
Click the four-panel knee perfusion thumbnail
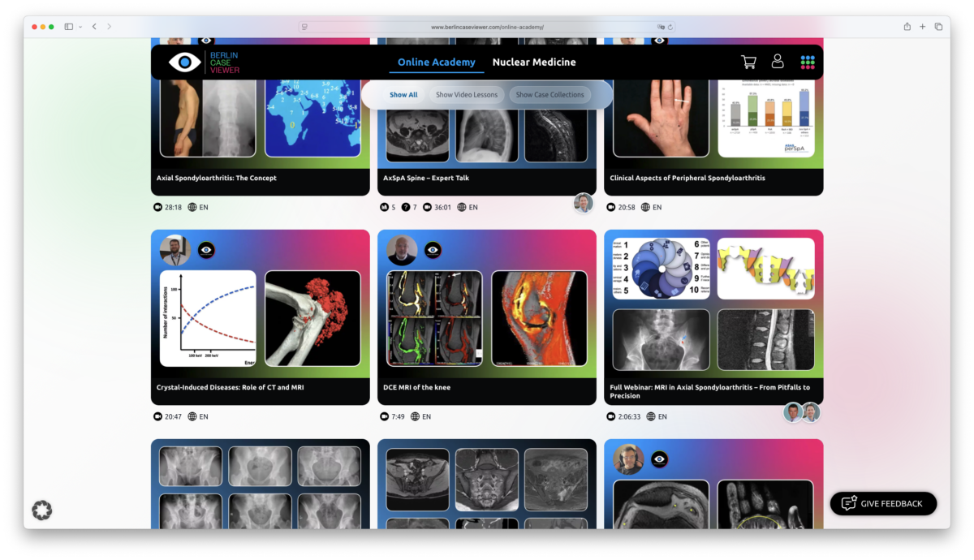click(x=434, y=318)
